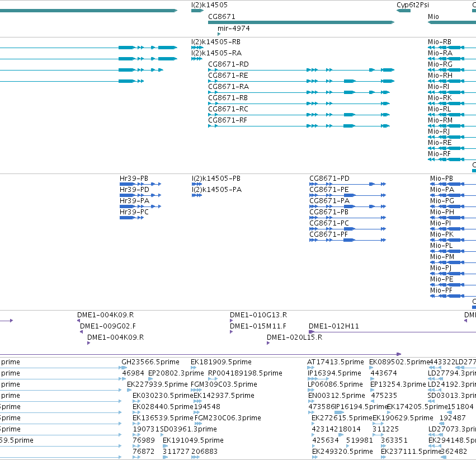Select protein l(2)k14505-PB
This screenshot has width=476, height=460.
click(x=216, y=179)
